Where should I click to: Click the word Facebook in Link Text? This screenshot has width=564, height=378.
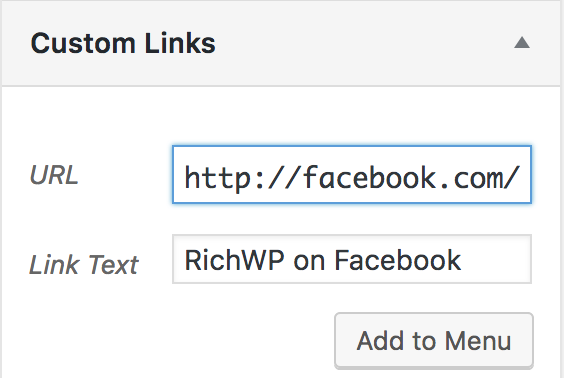click(x=397, y=260)
